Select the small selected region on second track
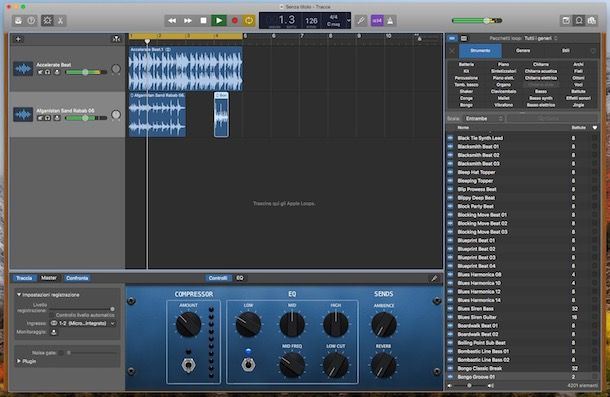This screenshot has height=397, width=610. (x=221, y=114)
